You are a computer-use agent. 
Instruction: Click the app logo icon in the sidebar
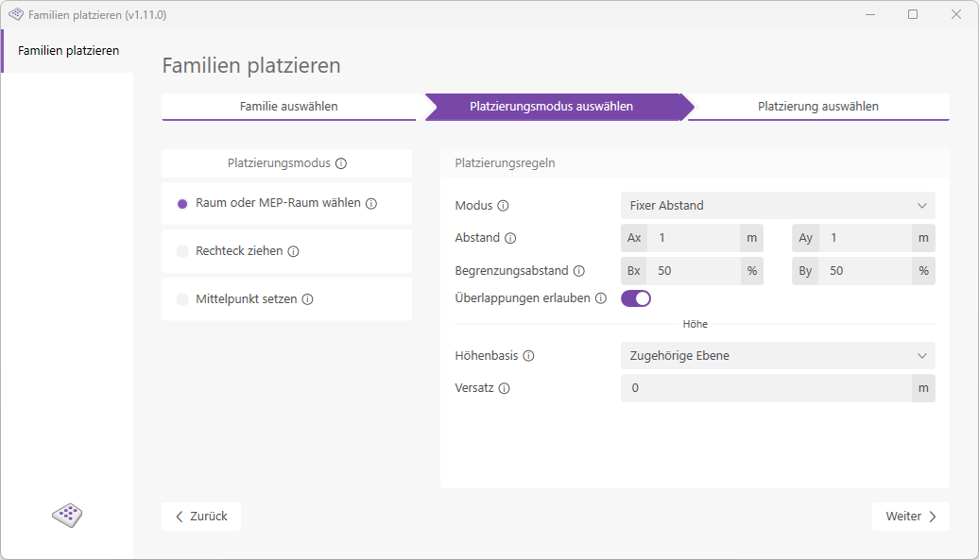point(66,516)
